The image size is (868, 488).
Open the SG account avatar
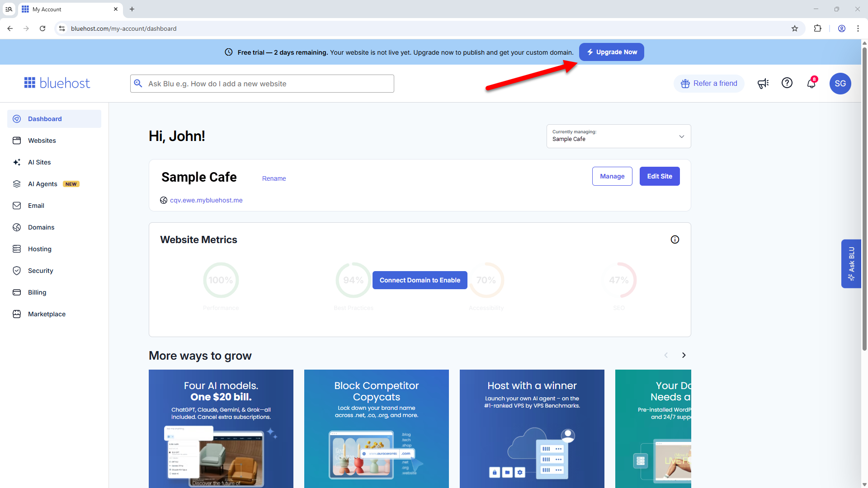point(840,84)
